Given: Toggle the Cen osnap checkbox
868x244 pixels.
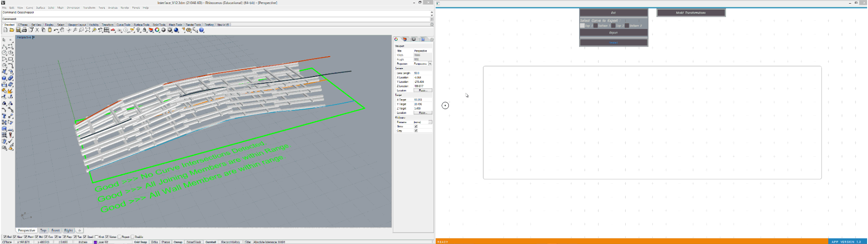Looking at the screenshot, I should coord(46,237).
